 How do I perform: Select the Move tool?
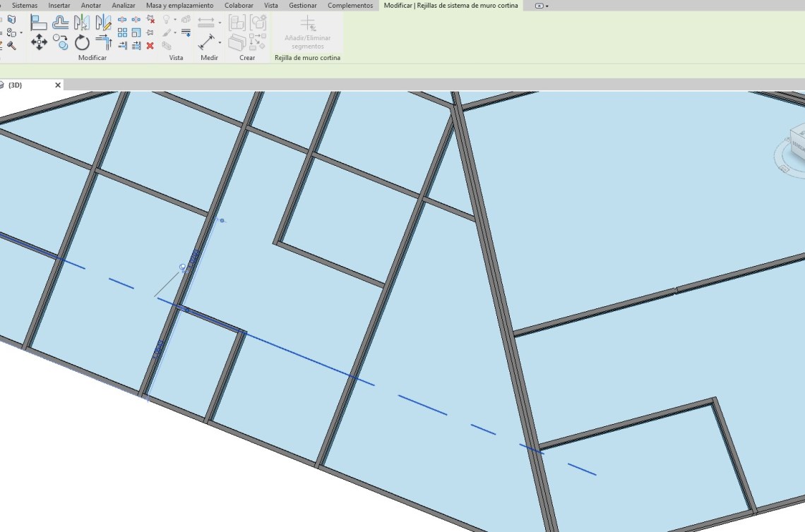coord(39,43)
